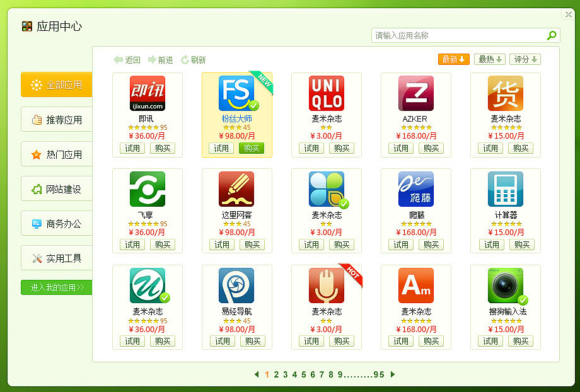The width and height of the screenshot is (580, 392).
Task: Open the green 飞享 app icon
Action: pos(148,189)
